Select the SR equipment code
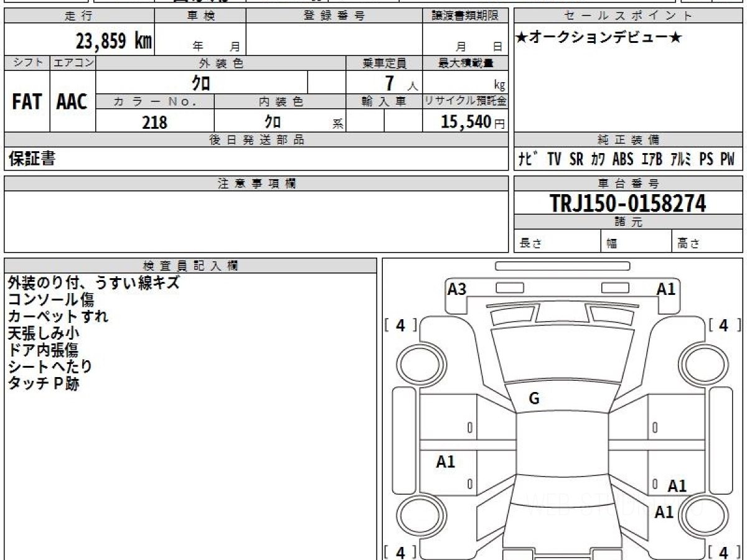Image resolution: width=747 pixels, height=560 pixels. 576,159
